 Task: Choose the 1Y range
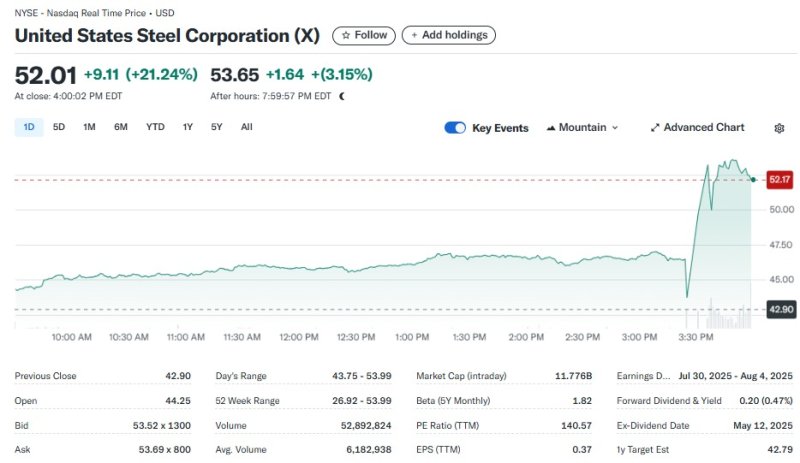click(187, 127)
